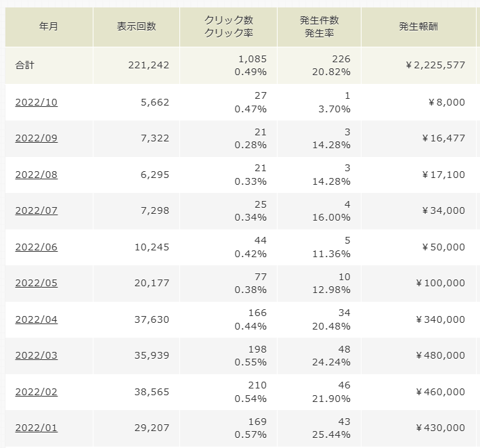Select click rate 0.33% for 2022/08
Viewport: 480px width, 448px height.
(250, 182)
